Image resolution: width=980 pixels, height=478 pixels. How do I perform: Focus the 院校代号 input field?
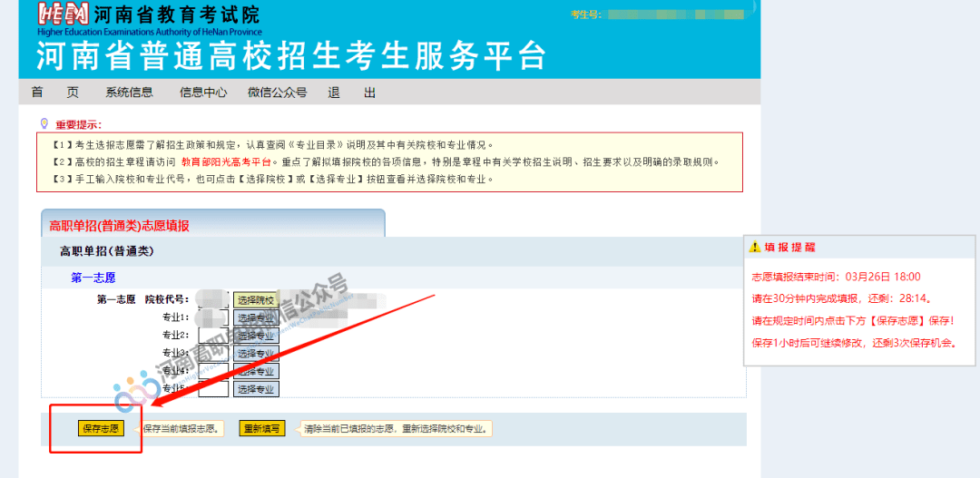point(213,300)
